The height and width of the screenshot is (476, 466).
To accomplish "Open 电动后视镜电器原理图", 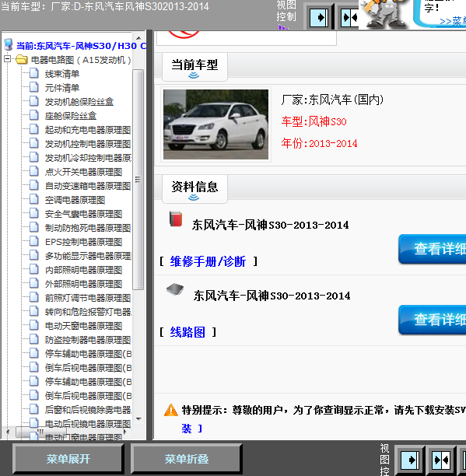I will click(88, 423).
